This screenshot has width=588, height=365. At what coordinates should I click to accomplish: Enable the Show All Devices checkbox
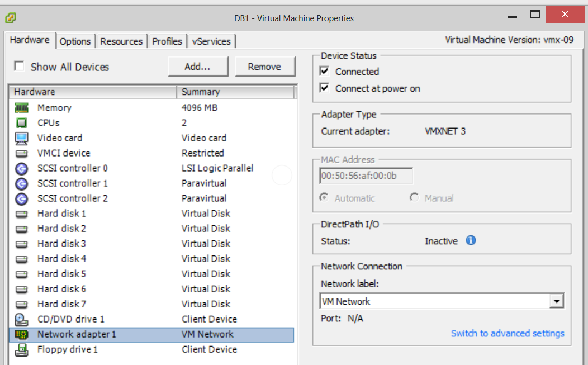20,67
